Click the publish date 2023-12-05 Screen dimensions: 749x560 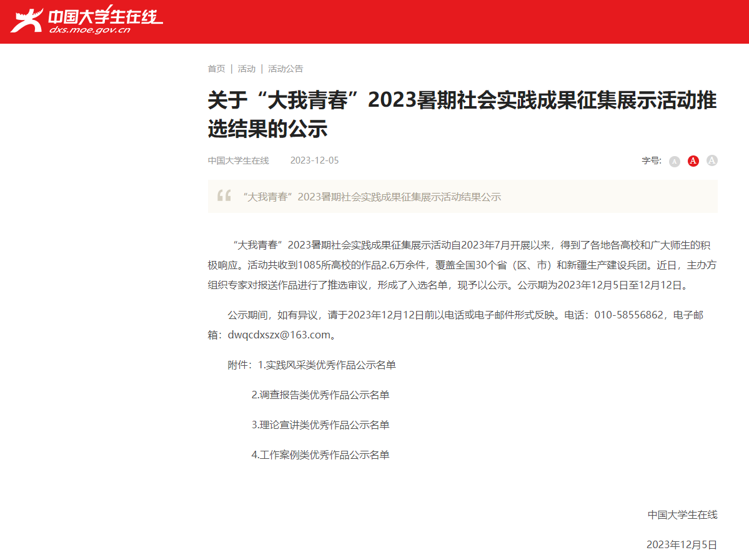pos(314,161)
